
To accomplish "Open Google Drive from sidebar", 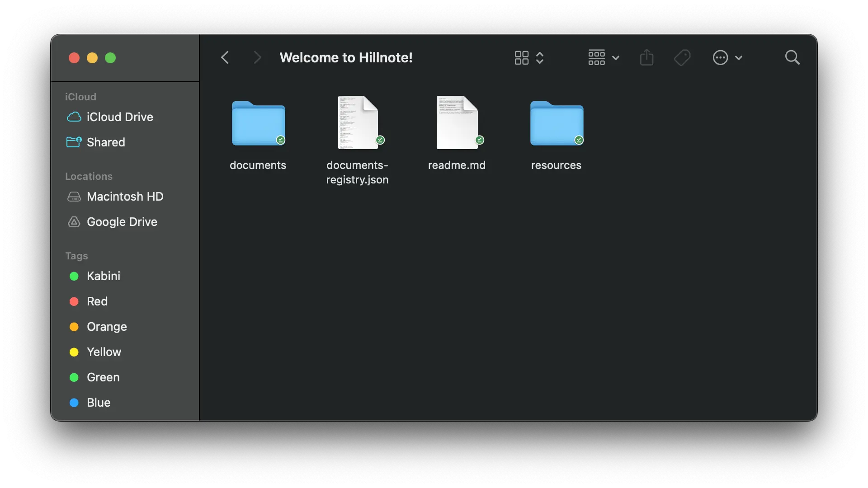I will [122, 222].
